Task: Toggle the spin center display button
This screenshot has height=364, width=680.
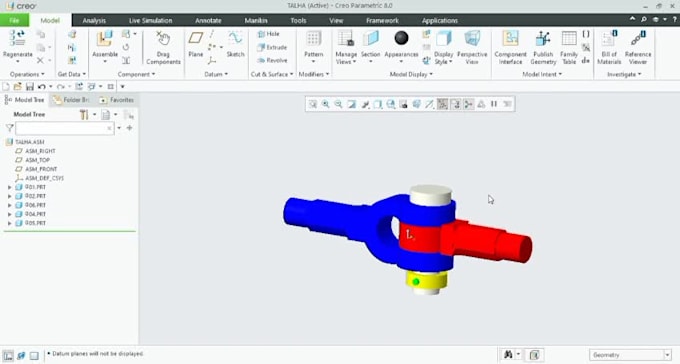Action: [468, 104]
